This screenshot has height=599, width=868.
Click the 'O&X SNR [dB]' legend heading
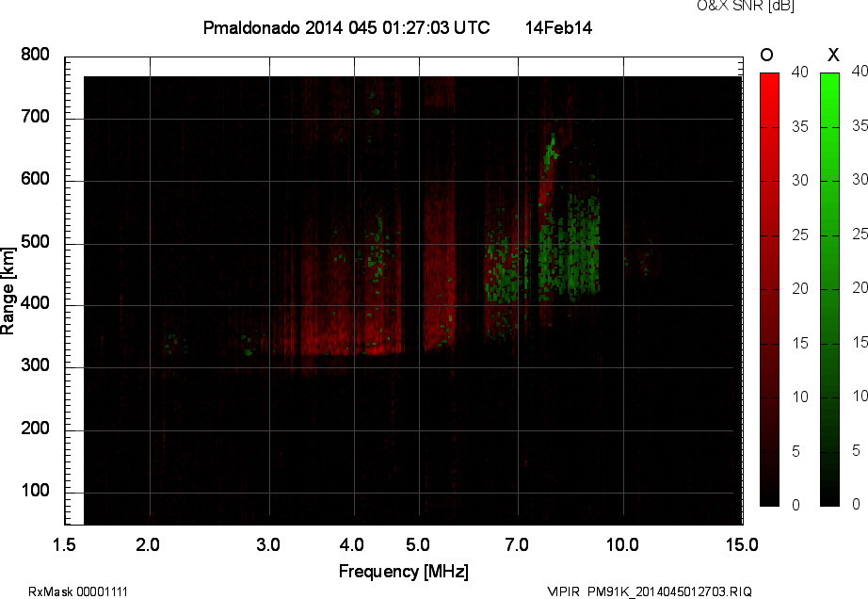[x=746, y=6]
